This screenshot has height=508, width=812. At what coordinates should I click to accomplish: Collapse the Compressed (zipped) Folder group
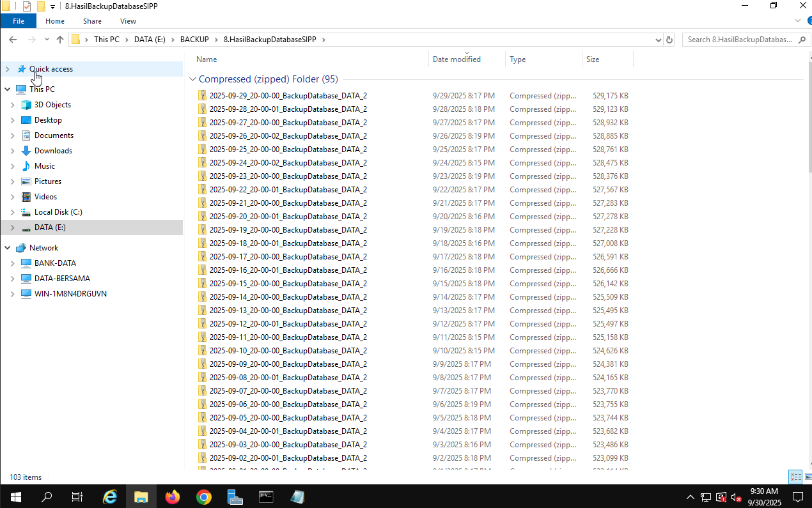tap(192, 80)
